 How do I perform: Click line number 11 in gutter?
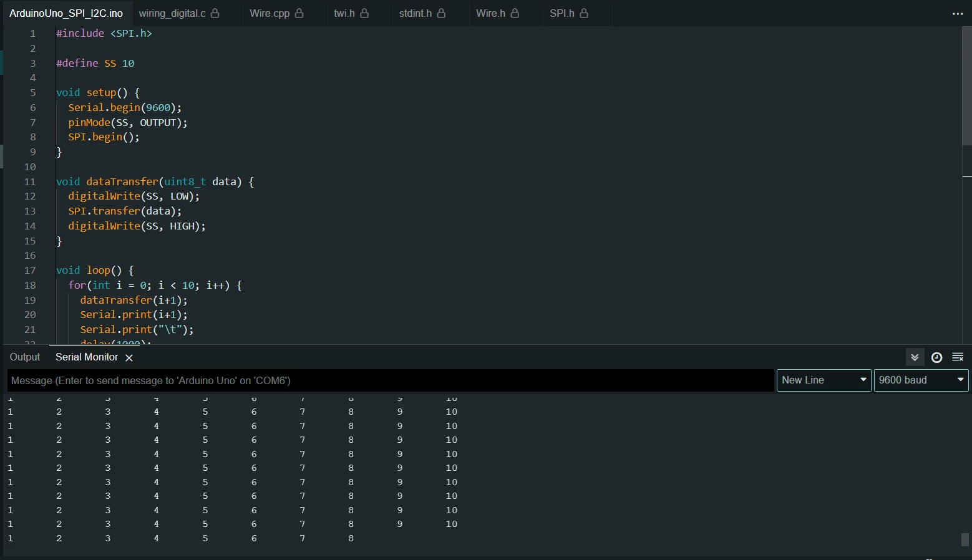pyautogui.click(x=30, y=182)
